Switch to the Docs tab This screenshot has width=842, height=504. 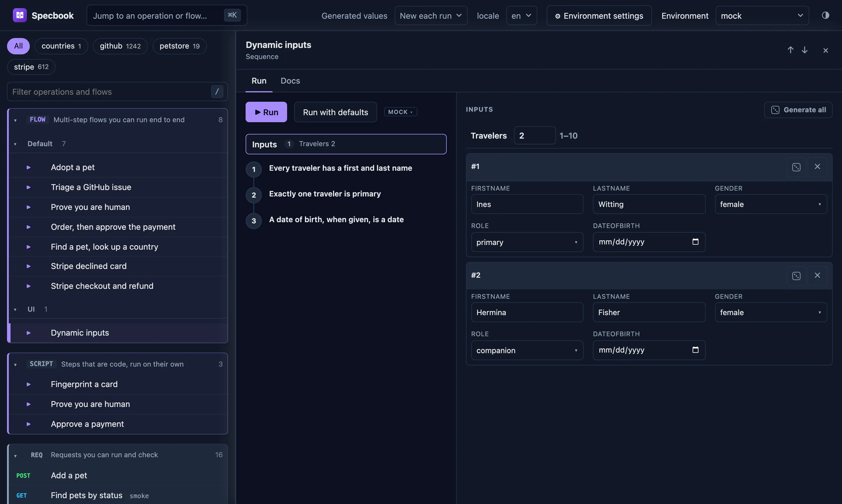tap(290, 81)
